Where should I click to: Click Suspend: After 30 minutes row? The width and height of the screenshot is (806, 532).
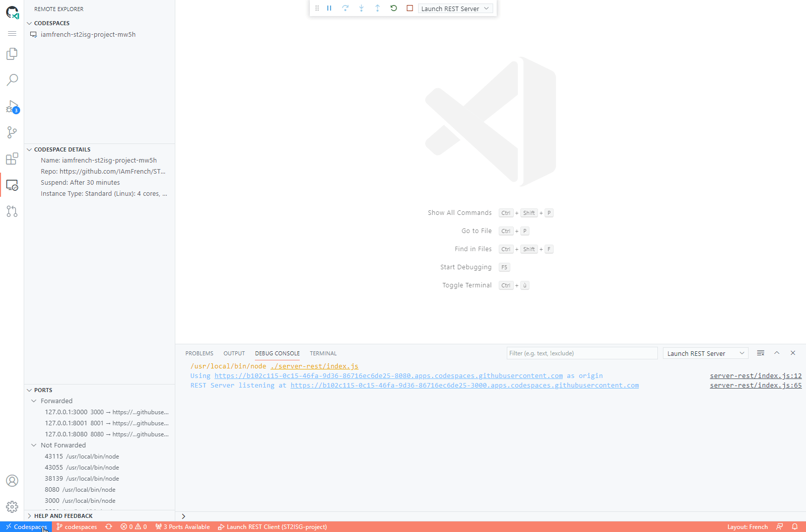(99, 183)
